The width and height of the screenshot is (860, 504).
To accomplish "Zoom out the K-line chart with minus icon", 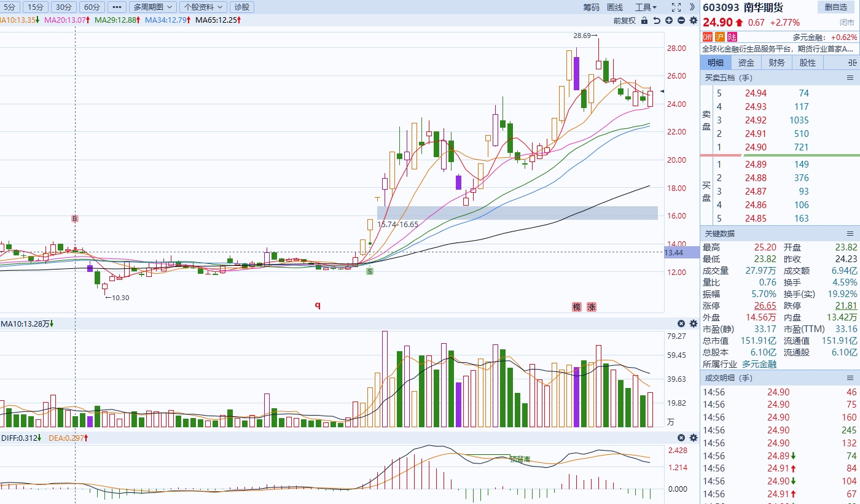I will pyautogui.click(x=681, y=20).
